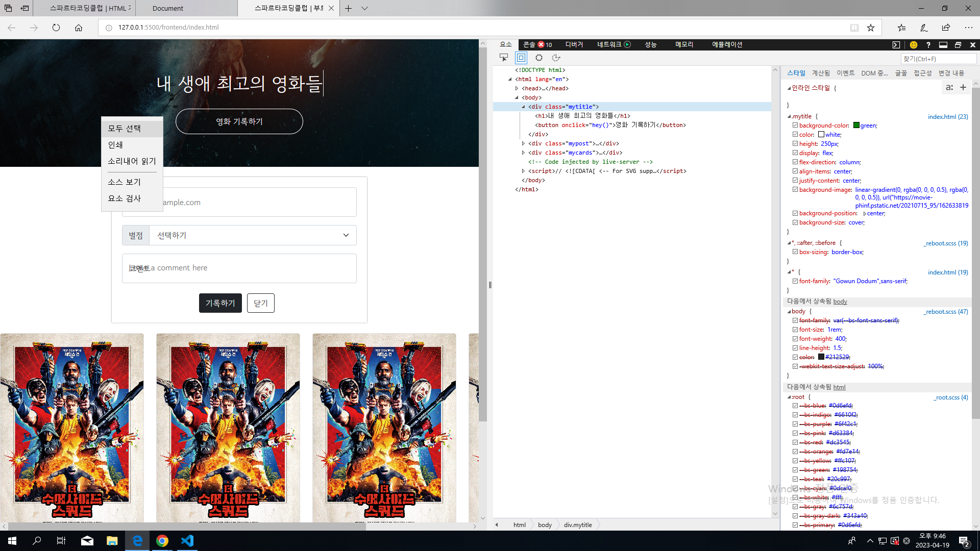Expand div class mypost node

coord(523,143)
